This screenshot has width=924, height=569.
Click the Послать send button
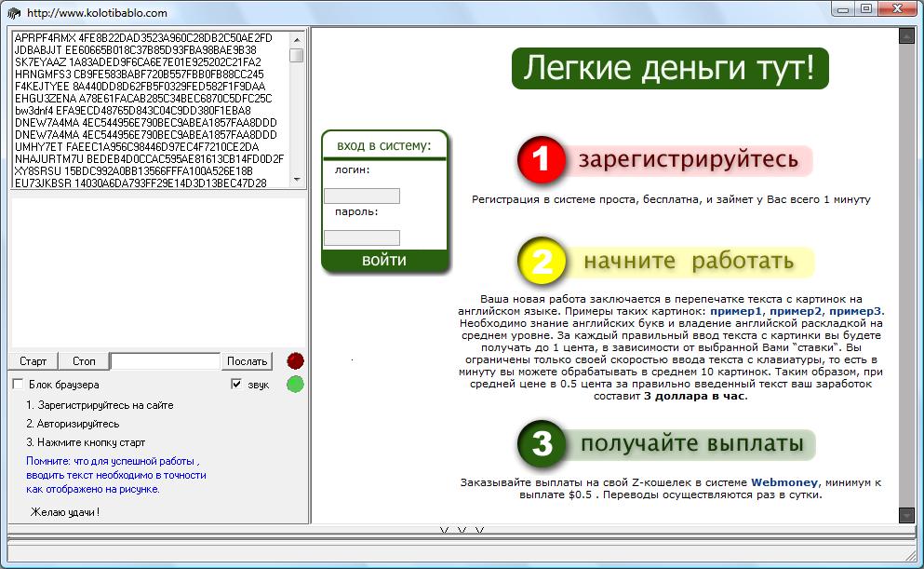(247, 360)
